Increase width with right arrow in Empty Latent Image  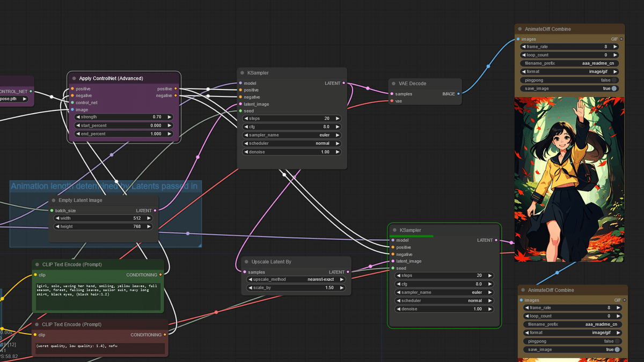[149, 218]
